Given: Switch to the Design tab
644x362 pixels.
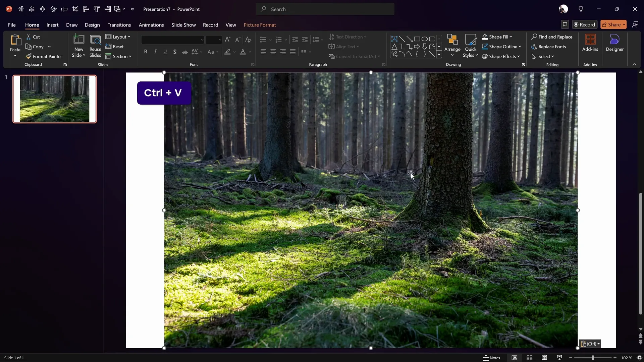Looking at the screenshot, I should [92, 25].
